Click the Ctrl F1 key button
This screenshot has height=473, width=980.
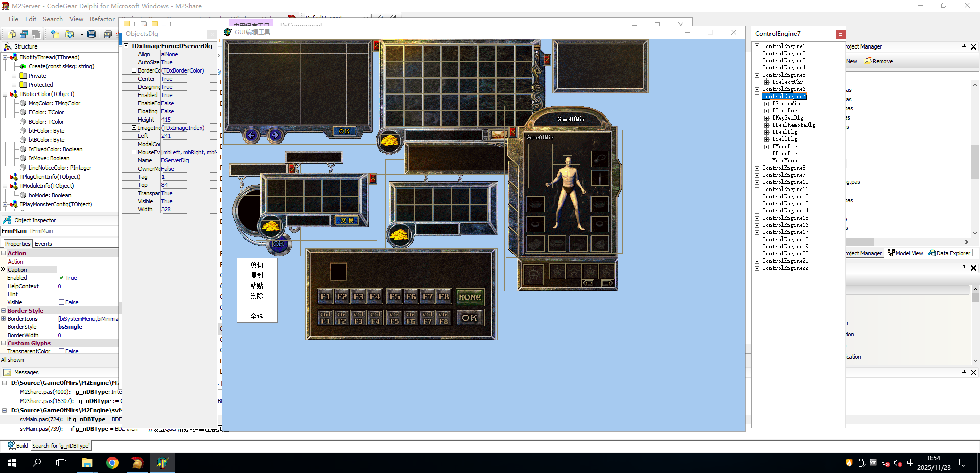[325, 318]
